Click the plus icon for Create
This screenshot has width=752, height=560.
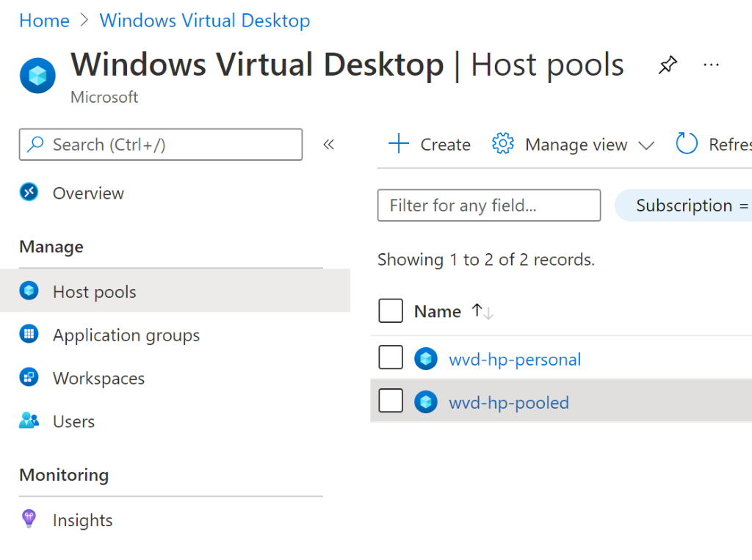399,143
